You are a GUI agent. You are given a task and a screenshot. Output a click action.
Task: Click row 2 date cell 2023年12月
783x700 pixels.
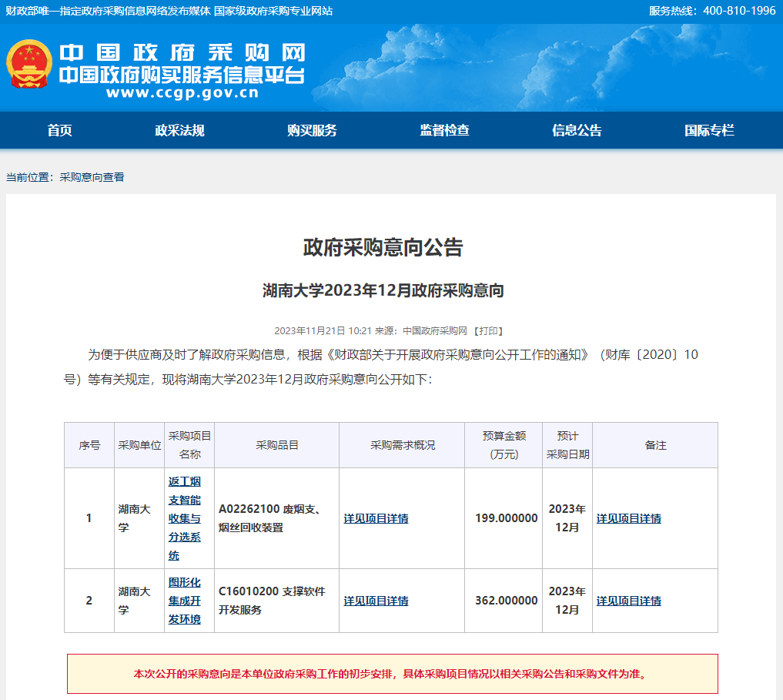coord(567,601)
